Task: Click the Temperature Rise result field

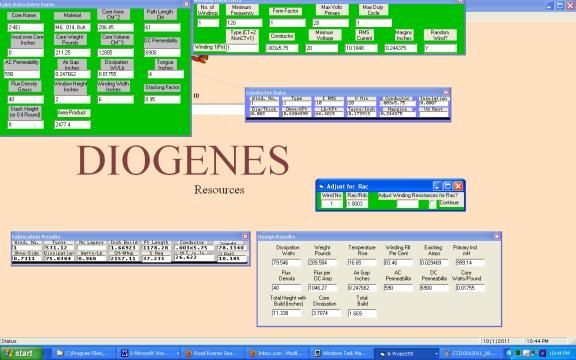Action: coord(362,263)
